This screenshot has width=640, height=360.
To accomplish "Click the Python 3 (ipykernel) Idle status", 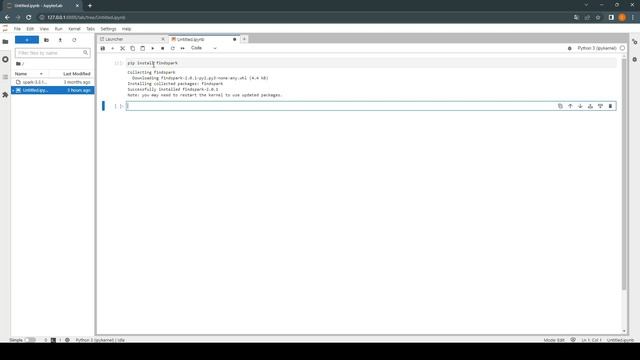I will (100, 340).
